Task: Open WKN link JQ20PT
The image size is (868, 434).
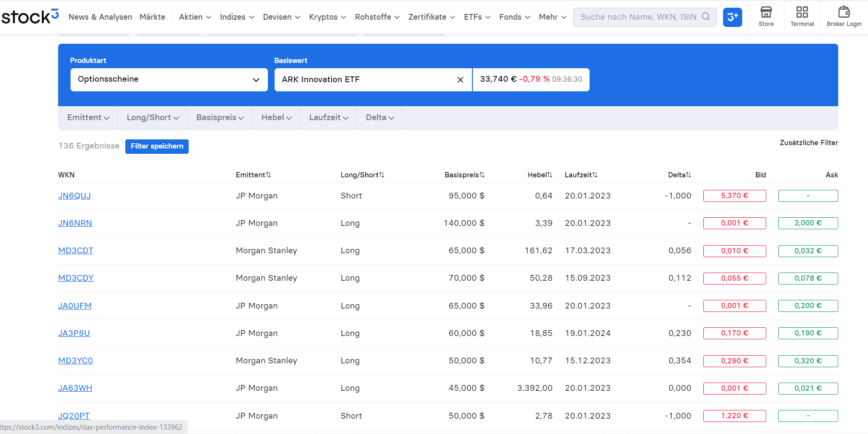Action: pyautogui.click(x=74, y=416)
